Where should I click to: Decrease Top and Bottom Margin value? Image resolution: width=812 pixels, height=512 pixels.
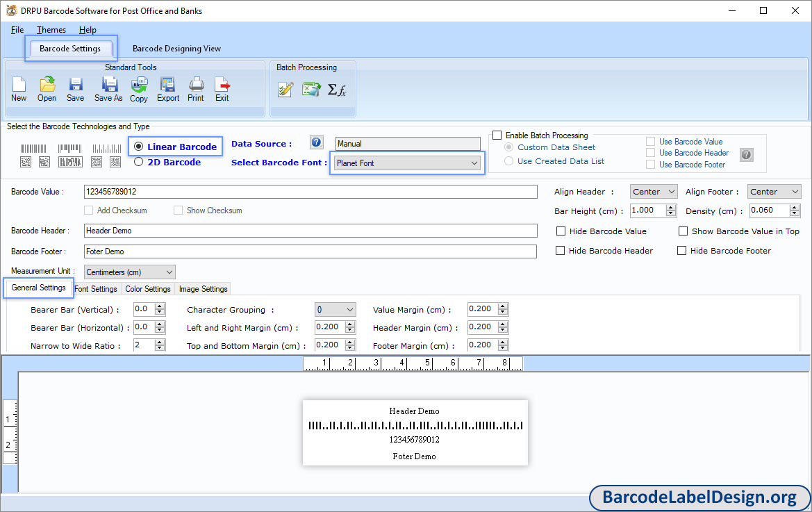click(351, 349)
